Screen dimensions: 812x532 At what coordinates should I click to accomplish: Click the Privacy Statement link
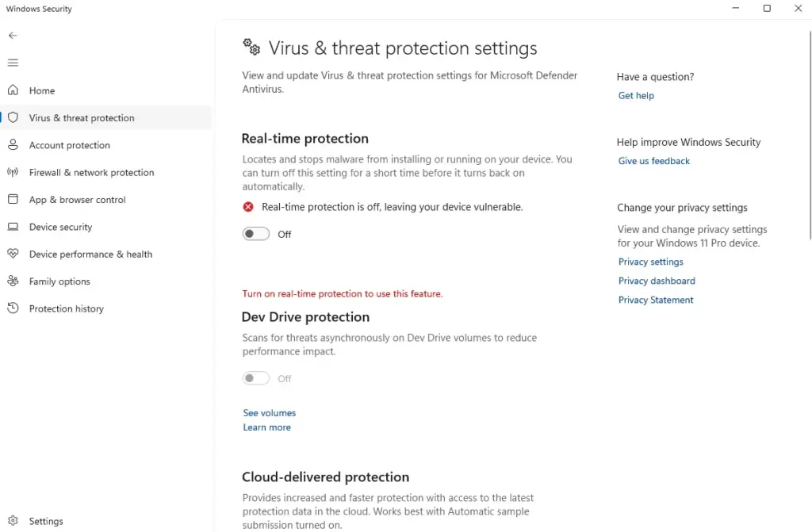(656, 300)
